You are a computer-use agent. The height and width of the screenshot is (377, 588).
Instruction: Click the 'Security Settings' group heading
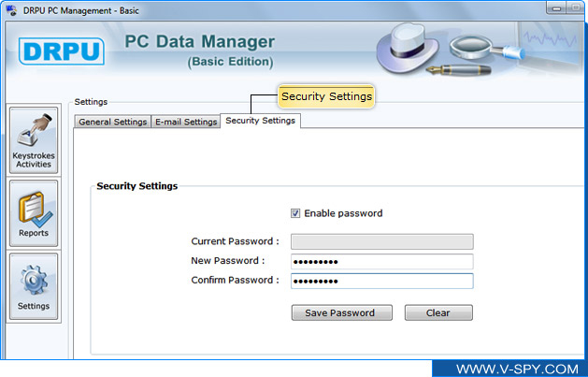coord(136,186)
